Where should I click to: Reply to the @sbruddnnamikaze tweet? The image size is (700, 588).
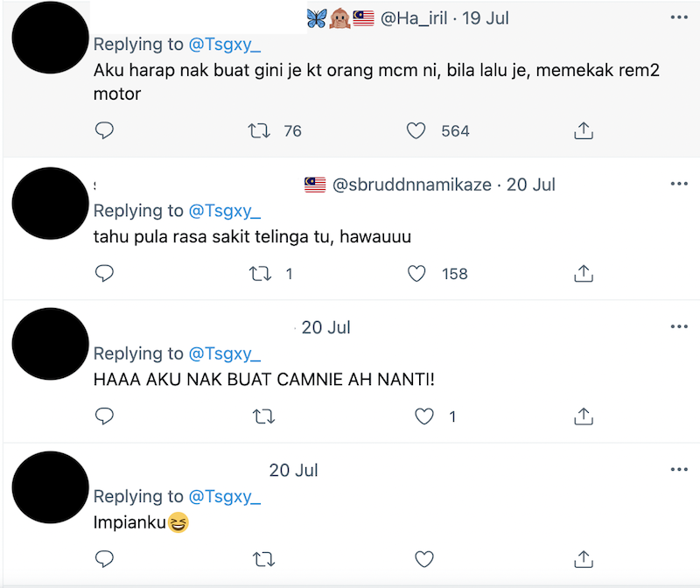click(x=104, y=274)
